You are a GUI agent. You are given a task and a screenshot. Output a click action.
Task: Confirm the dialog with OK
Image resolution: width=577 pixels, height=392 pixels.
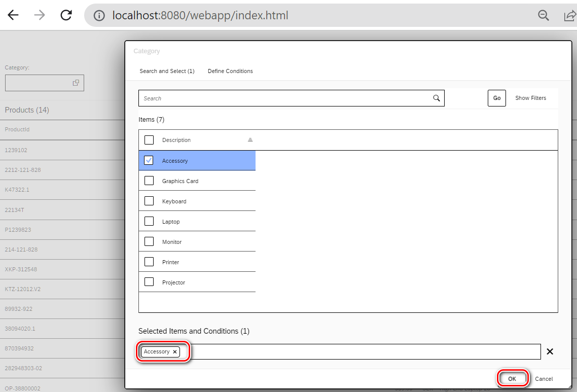point(512,378)
